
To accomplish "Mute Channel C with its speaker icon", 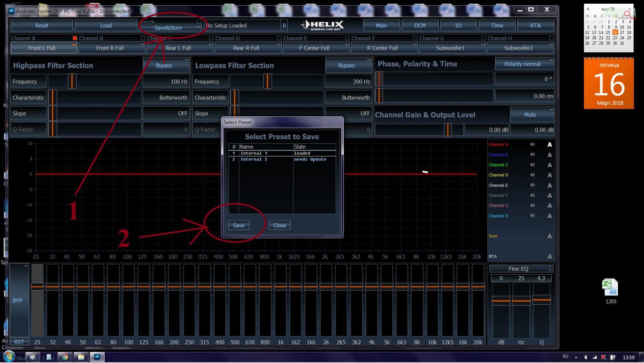I will [533, 165].
